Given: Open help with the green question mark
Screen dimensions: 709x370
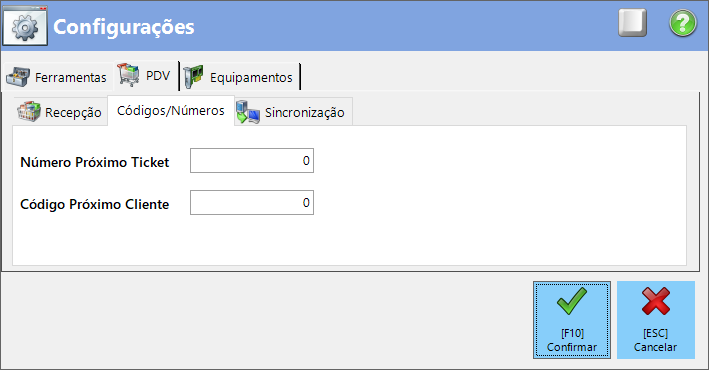Looking at the screenshot, I should tap(683, 23).
